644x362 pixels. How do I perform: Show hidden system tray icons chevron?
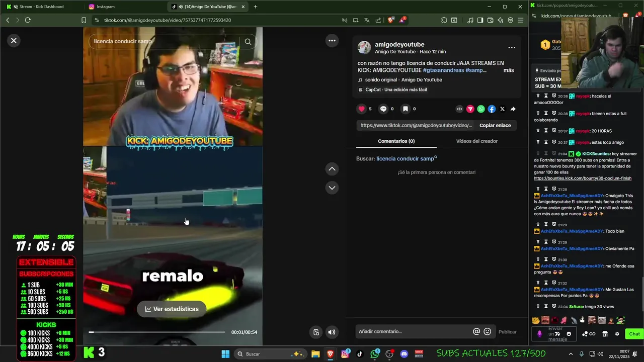pos(571,354)
